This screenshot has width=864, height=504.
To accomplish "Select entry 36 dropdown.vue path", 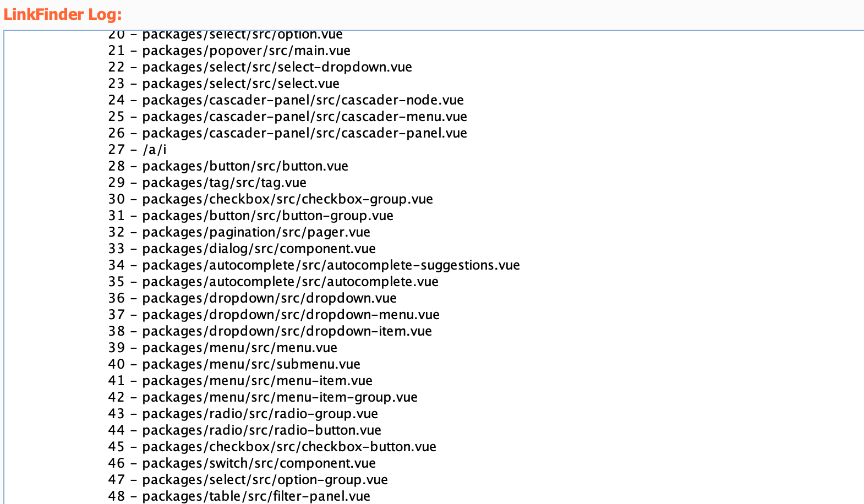I will coord(269,298).
